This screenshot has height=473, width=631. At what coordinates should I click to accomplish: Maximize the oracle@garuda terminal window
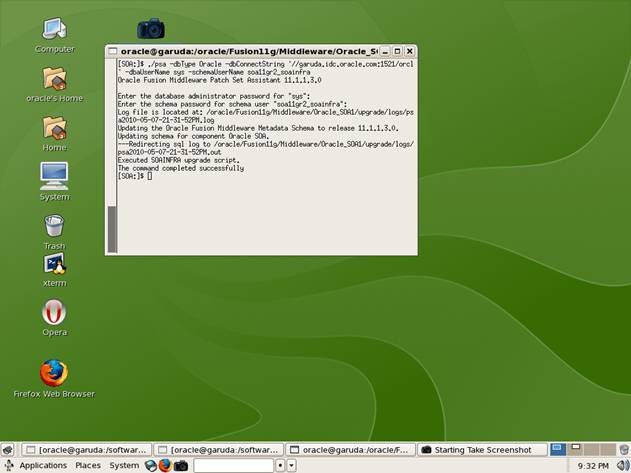pos(397,51)
